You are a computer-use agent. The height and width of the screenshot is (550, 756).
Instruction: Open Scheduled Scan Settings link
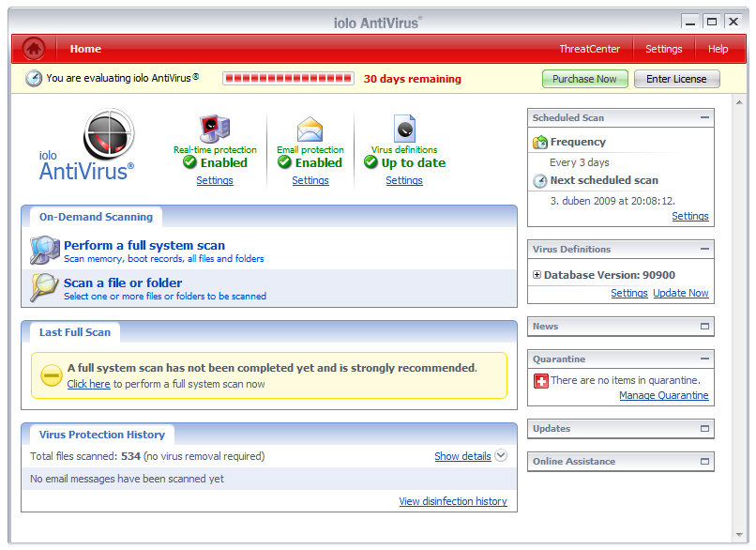[690, 216]
